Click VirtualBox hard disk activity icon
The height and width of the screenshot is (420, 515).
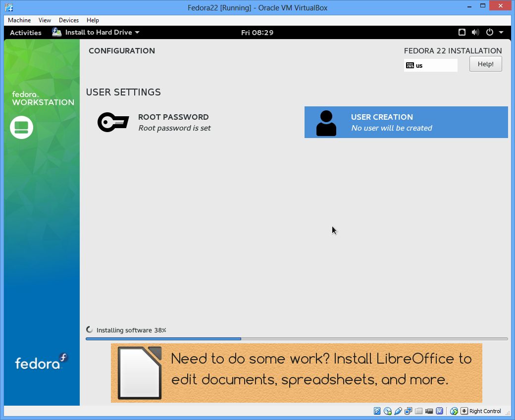pyautogui.click(x=377, y=411)
